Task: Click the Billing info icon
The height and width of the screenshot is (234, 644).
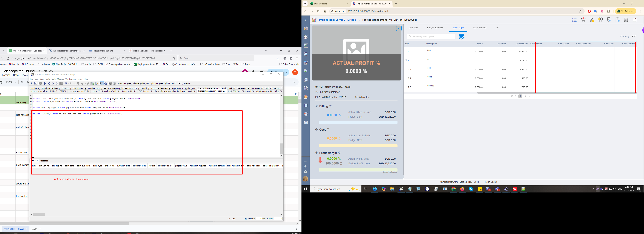Action: (331, 106)
